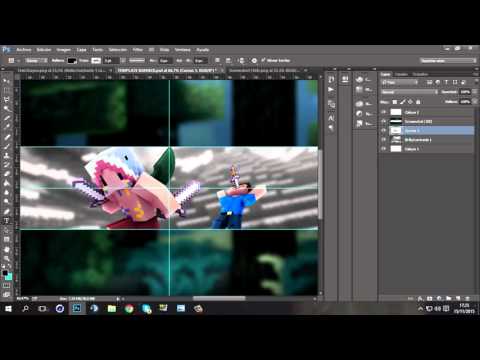Image resolution: width=480 pixels, height=360 pixels.
Task: Open the Character panel icon
Action: click(x=331, y=118)
